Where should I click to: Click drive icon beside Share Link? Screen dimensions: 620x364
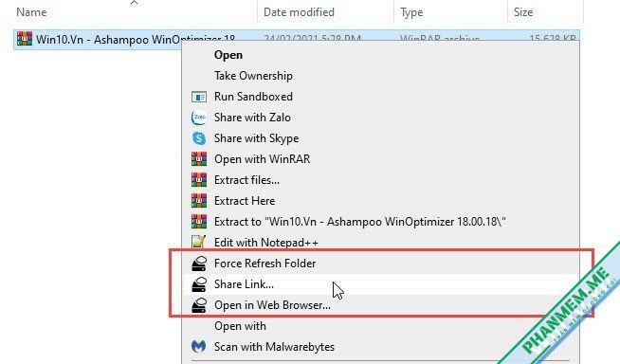[x=199, y=284]
